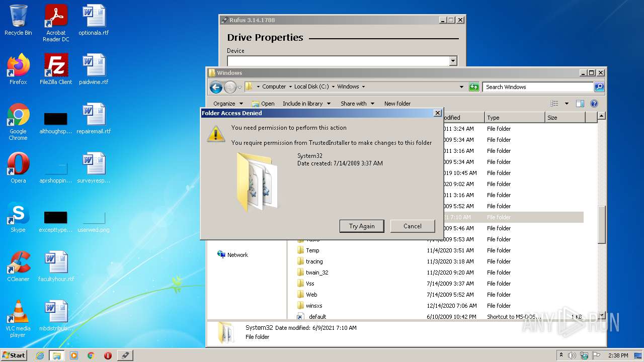Select the Web folder row
644x362 pixels.
440,295
